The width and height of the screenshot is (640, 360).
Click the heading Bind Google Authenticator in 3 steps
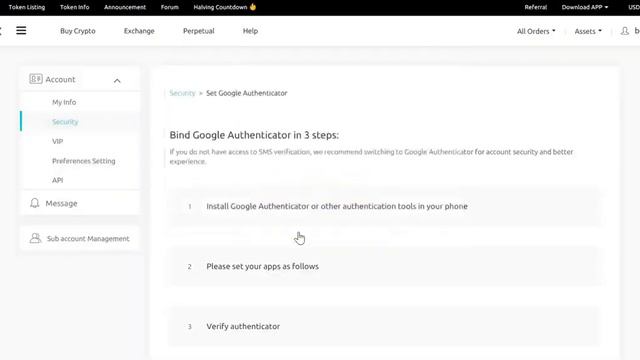tap(254, 135)
